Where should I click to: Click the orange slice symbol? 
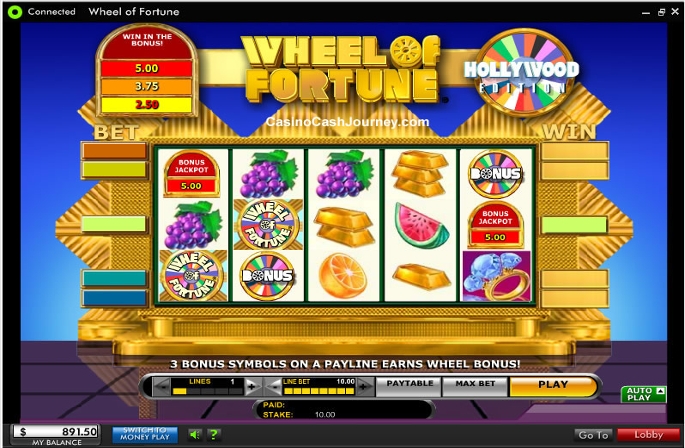coord(343,276)
